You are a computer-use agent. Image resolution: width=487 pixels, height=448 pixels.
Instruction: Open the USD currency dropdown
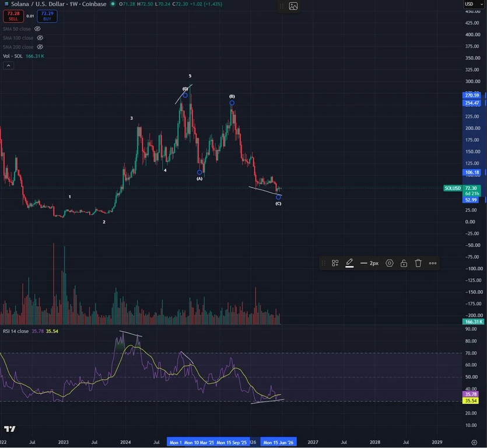[x=474, y=4]
